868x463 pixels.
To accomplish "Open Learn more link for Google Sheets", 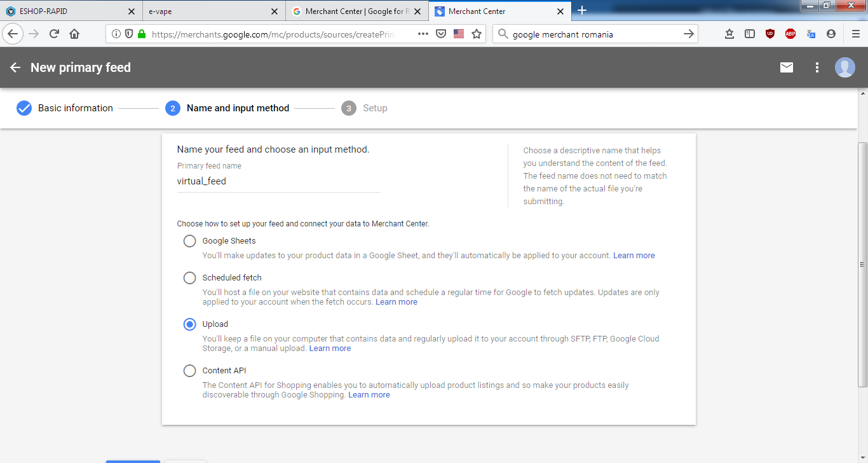I will point(634,256).
